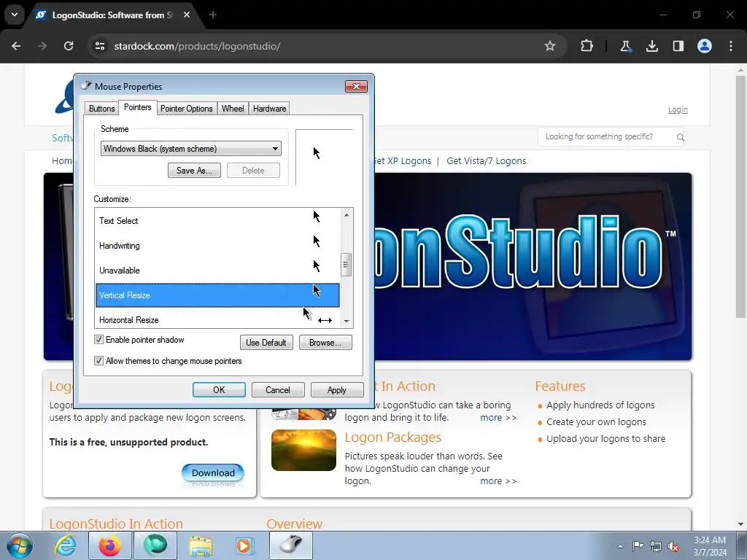Click the browser forward arrow
Viewport: 747px width, 560px height.
[42, 46]
